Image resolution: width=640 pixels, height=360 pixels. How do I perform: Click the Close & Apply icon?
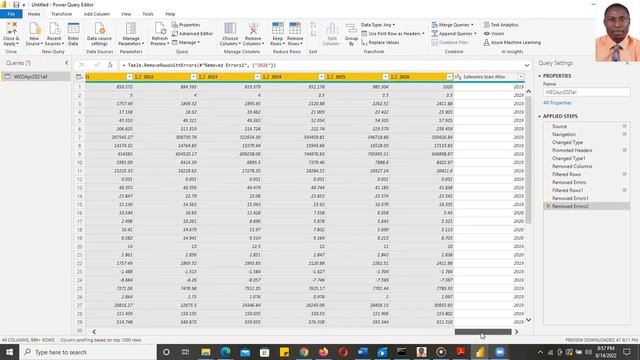tap(11, 33)
